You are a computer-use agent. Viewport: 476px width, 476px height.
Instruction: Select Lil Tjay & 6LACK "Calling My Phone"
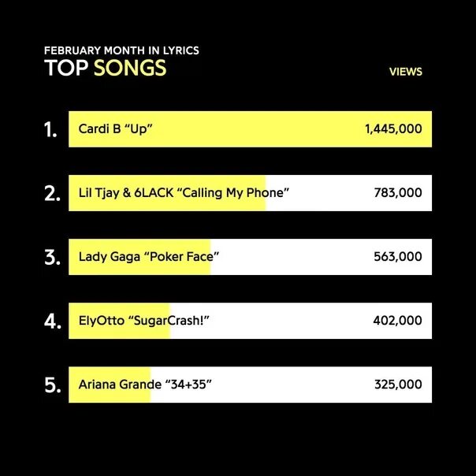click(x=184, y=193)
